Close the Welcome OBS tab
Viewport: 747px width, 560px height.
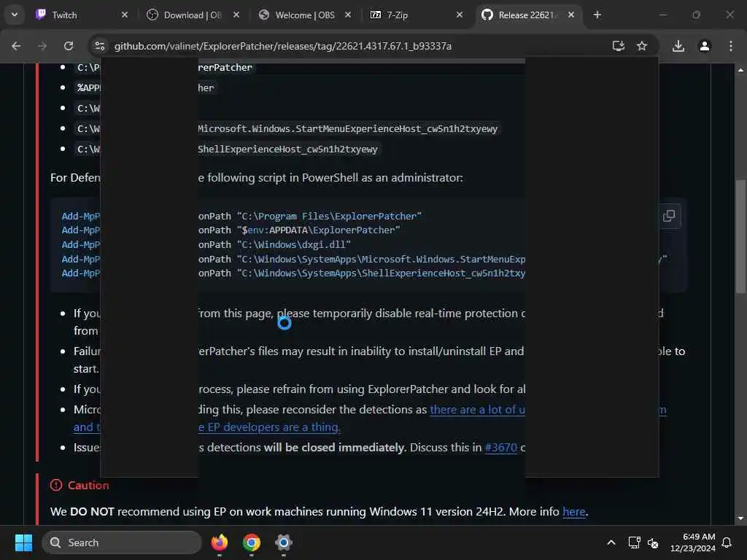coord(348,15)
